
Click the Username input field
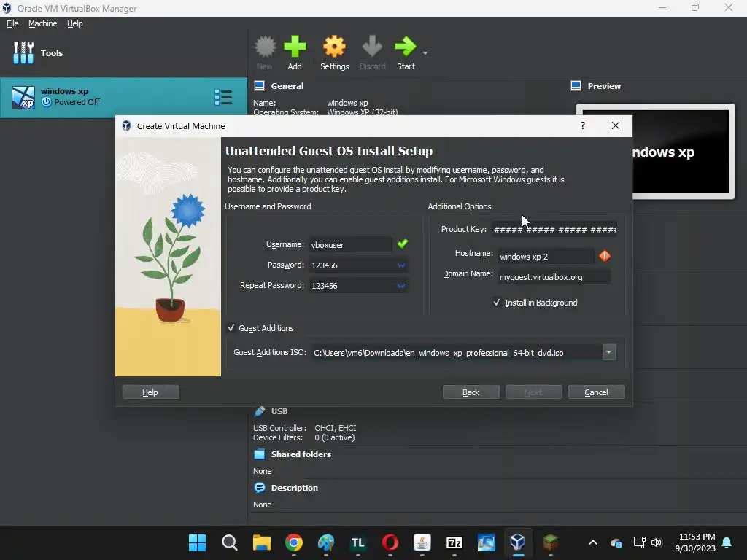coord(351,244)
